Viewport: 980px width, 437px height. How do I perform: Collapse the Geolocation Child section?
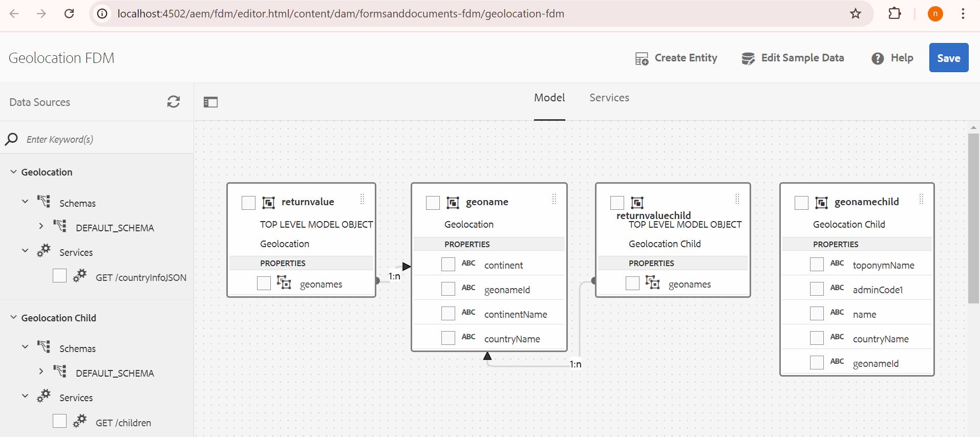pos(14,317)
